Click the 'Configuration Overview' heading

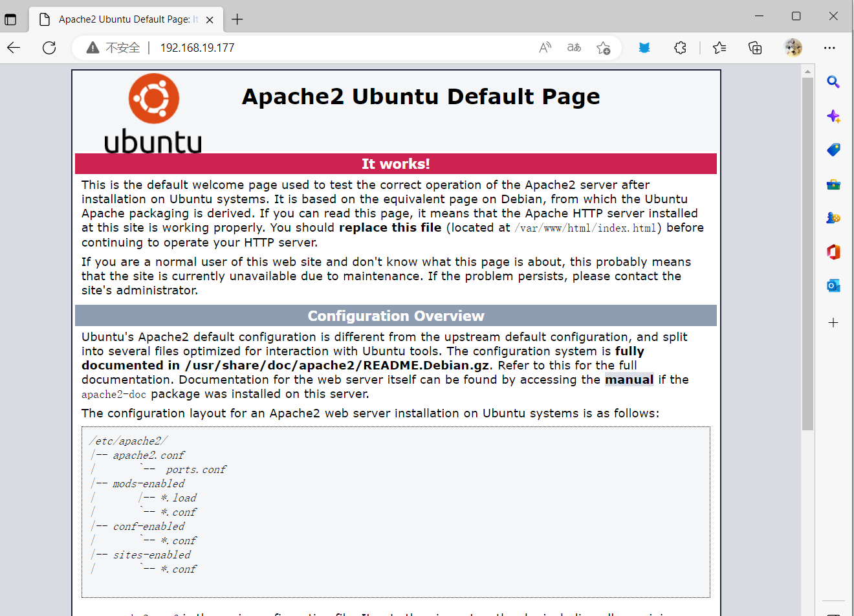click(396, 316)
